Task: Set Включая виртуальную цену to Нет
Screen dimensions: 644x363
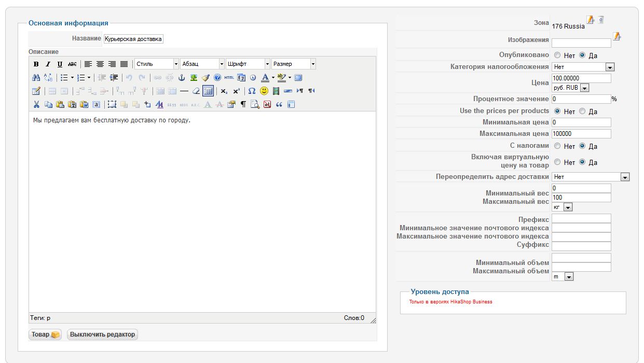Action: coord(557,162)
